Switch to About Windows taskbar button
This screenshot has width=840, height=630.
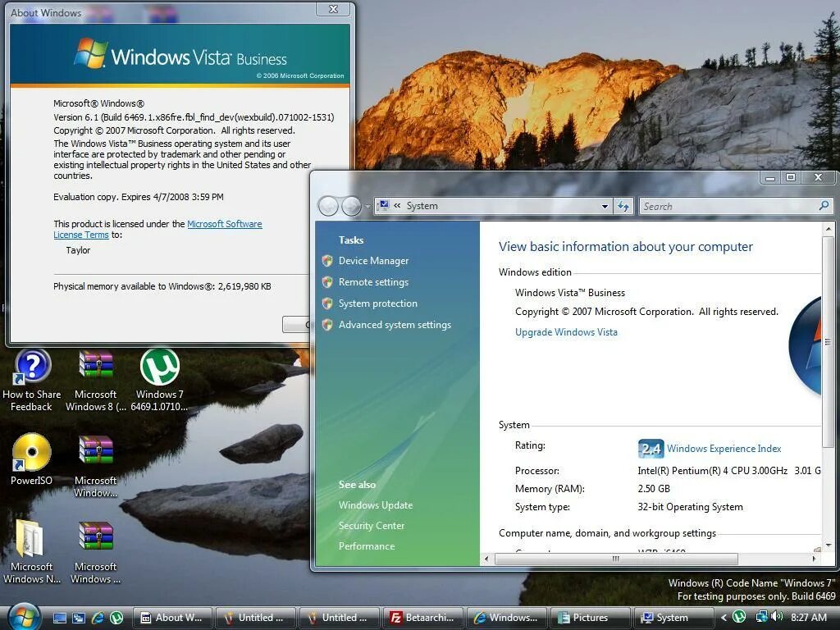[x=172, y=618]
